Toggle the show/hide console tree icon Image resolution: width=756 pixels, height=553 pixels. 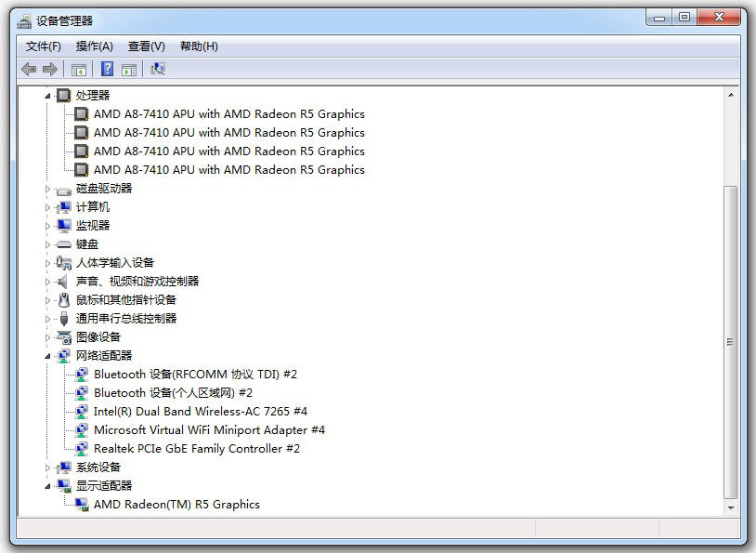click(x=79, y=69)
